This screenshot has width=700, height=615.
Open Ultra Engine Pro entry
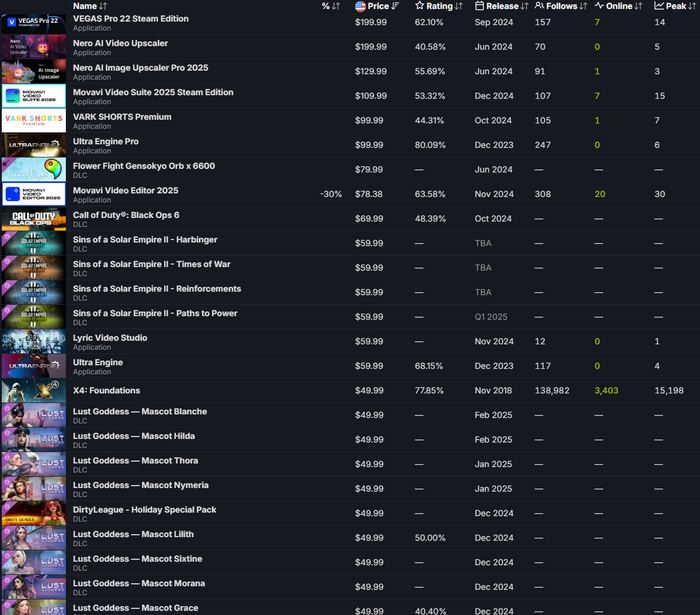point(105,142)
